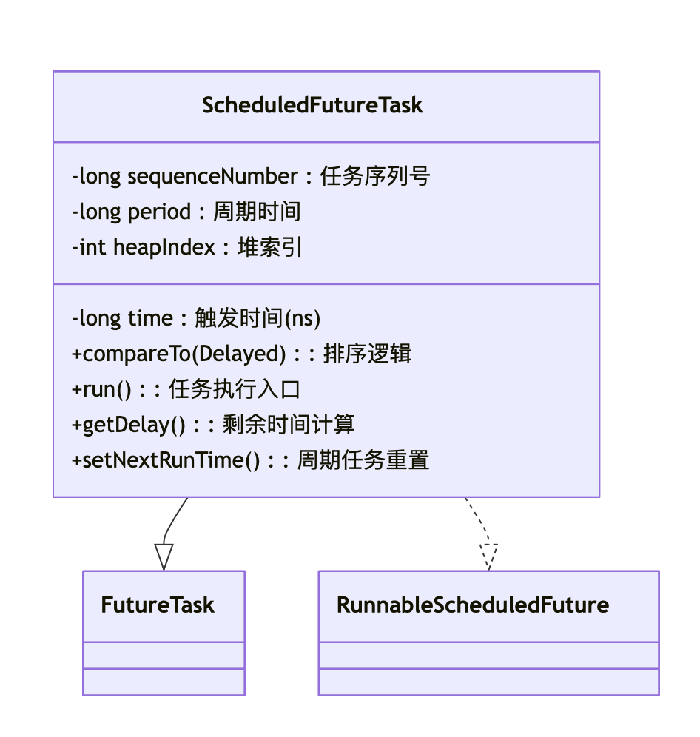Viewport: 700px width, 737px height.
Task: Click FutureTask's empty methods compartment
Action: (164, 682)
